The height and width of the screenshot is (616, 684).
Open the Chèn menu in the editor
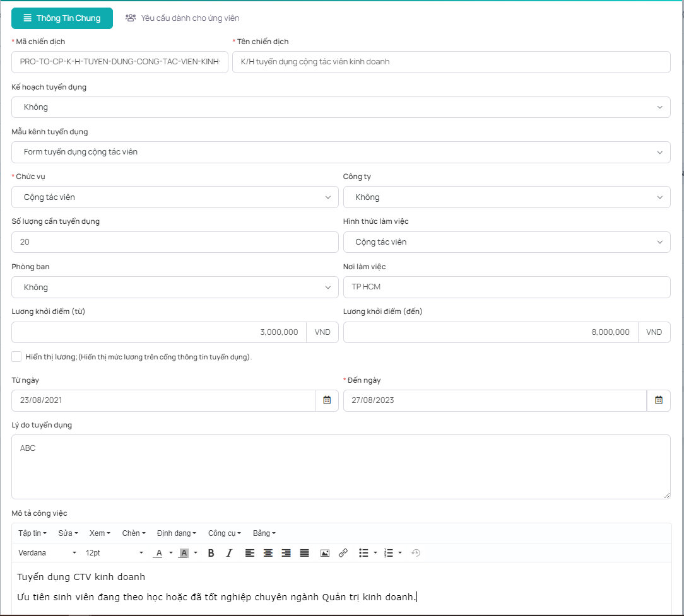pos(134,533)
